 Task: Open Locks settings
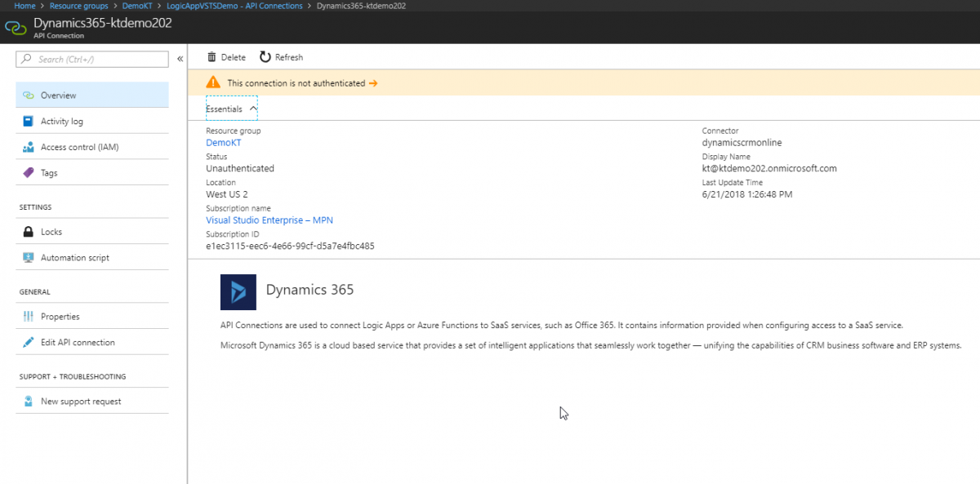coord(92,232)
